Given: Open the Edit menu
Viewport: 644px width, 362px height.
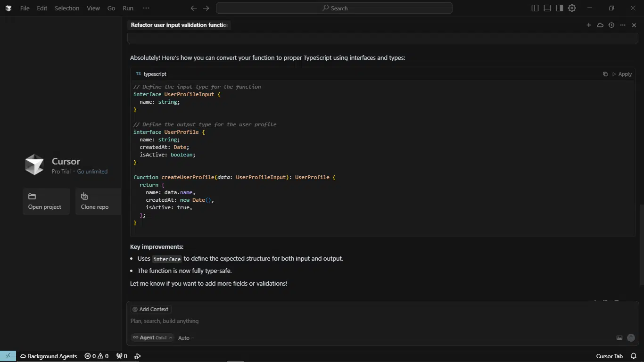Looking at the screenshot, I should coord(42,8).
